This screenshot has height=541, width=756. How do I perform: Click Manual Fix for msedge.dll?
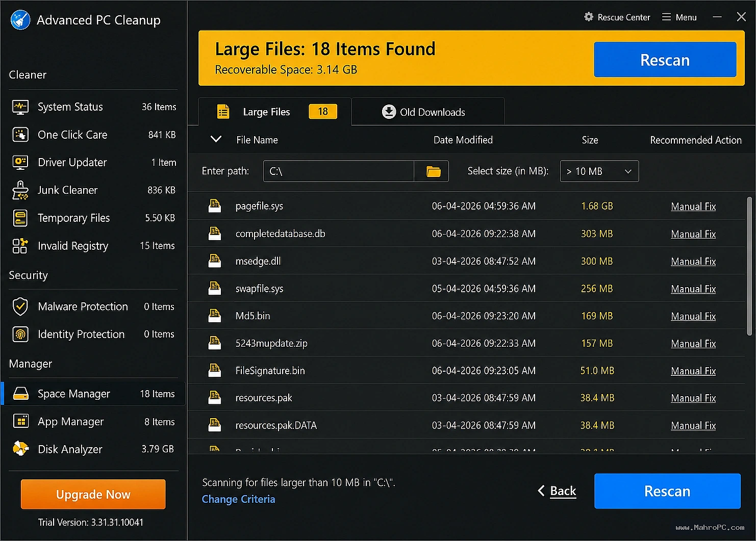click(x=693, y=262)
